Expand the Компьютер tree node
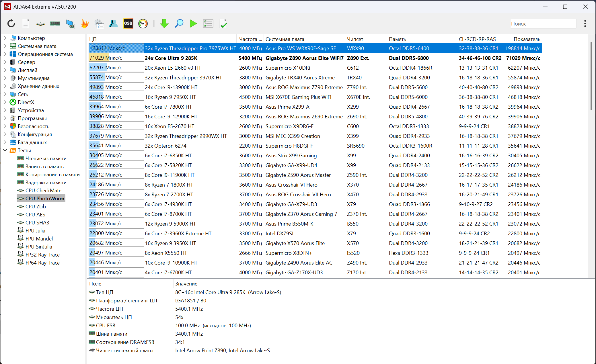 click(x=5, y=38)
